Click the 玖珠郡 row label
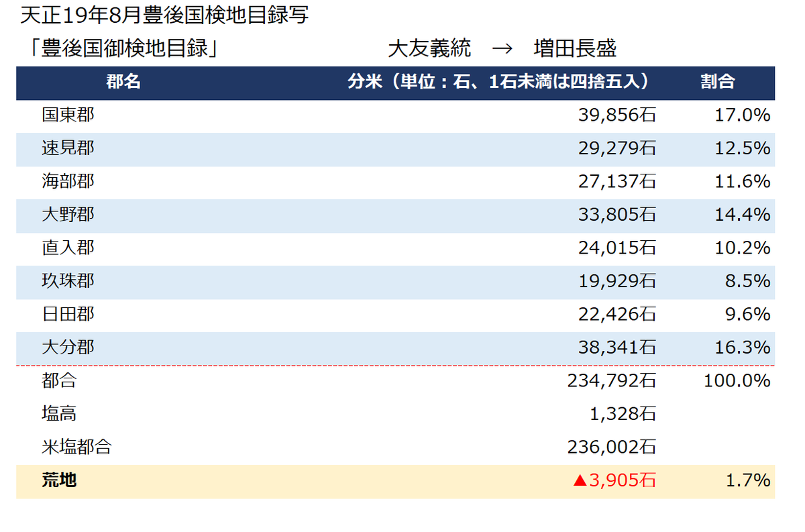 68,281
